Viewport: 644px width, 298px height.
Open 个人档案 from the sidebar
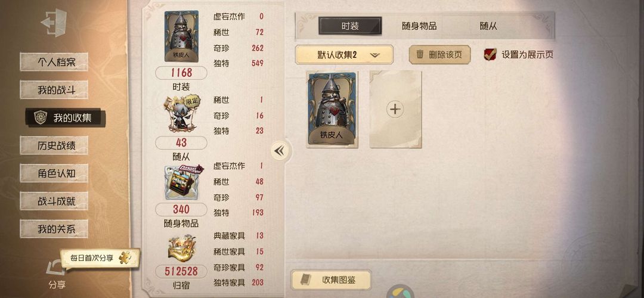click(x=54, y=62)
